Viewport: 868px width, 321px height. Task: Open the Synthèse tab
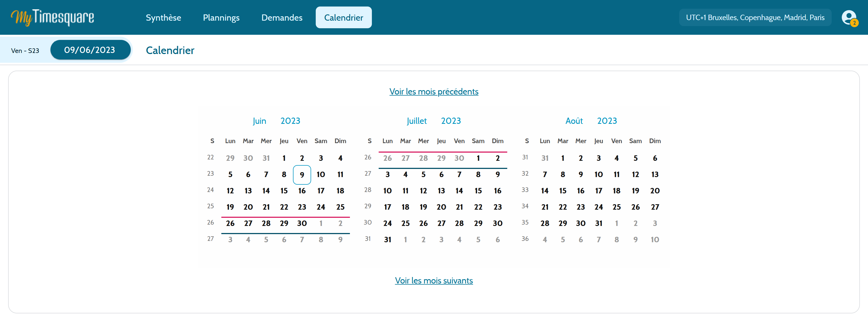[x=163, y=18]
